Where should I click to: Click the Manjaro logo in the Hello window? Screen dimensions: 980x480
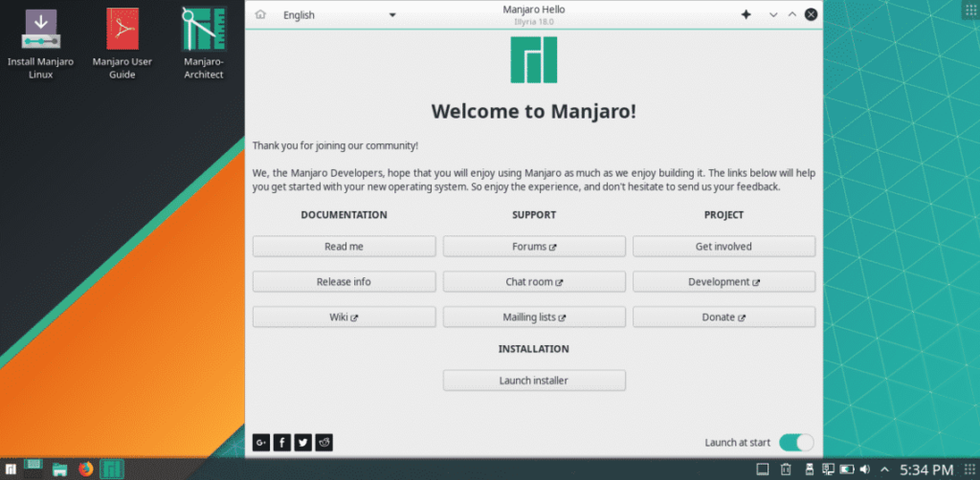tap(534, 60)
